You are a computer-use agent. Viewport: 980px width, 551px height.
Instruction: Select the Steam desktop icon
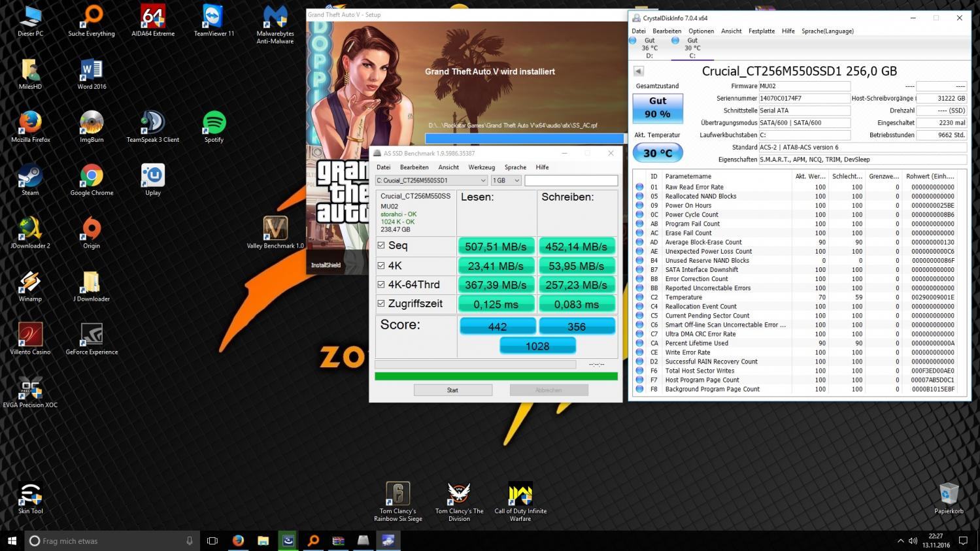pos(30,180)
